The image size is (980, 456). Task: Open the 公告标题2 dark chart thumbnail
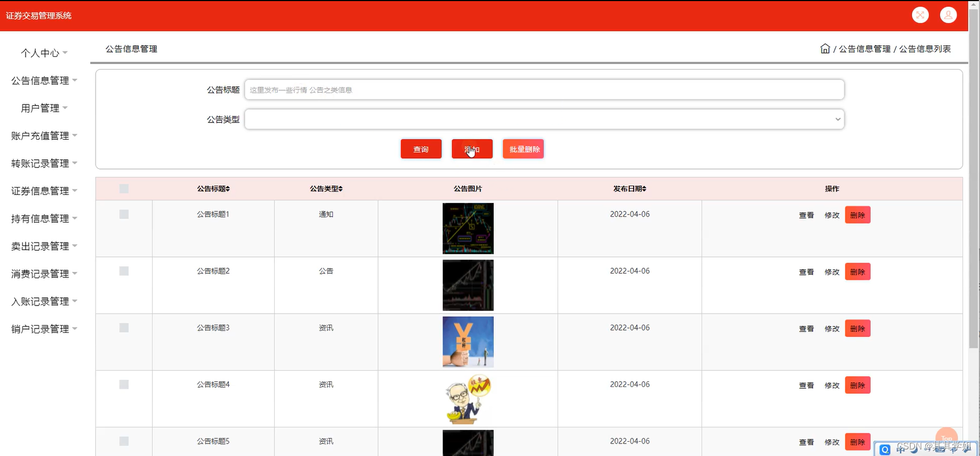point(468,285)
